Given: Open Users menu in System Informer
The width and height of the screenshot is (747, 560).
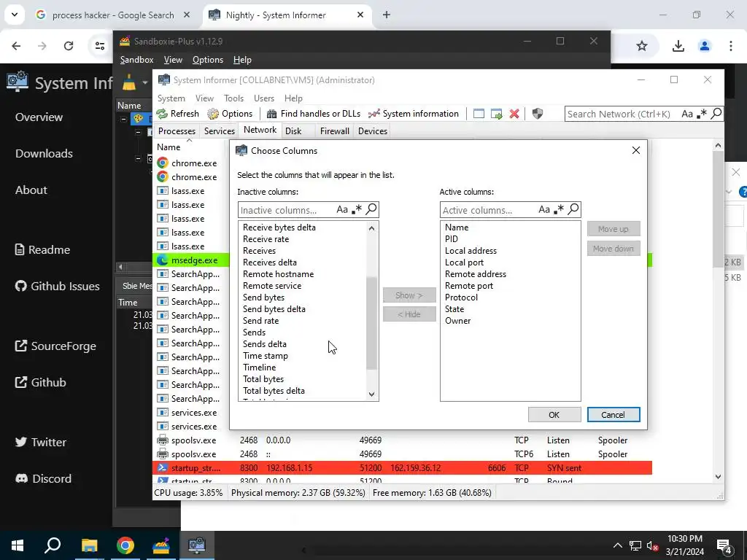Looking at the screenshot, I should click(264, 98).
